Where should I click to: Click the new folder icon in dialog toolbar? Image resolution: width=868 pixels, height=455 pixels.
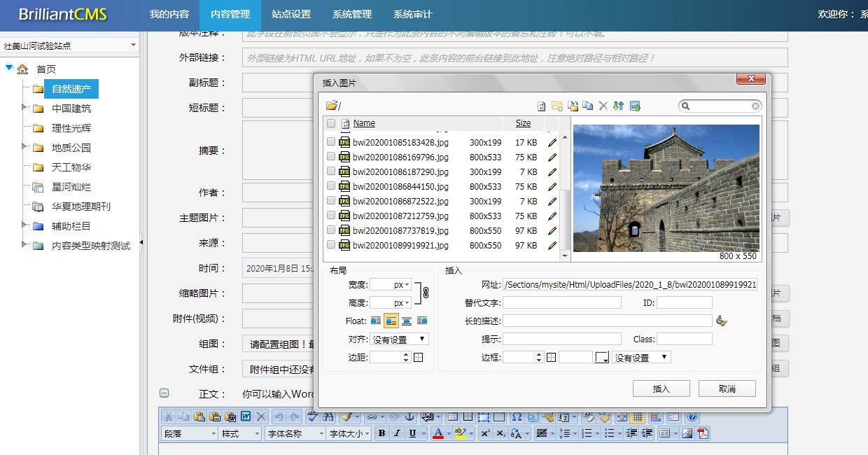[557, 106]
